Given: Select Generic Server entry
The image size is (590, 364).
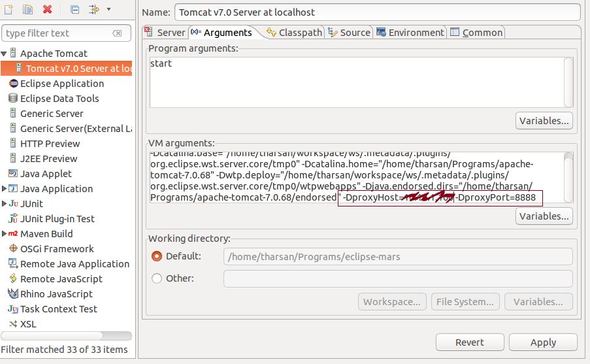Looking at the screenshot, I should point(52,114).
